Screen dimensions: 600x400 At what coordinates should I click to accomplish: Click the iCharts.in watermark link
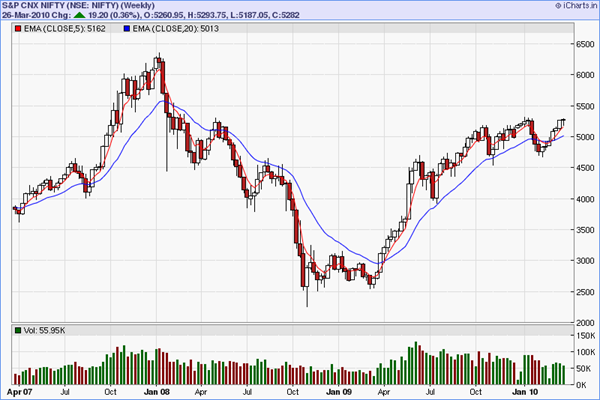(x=577, y=5)
